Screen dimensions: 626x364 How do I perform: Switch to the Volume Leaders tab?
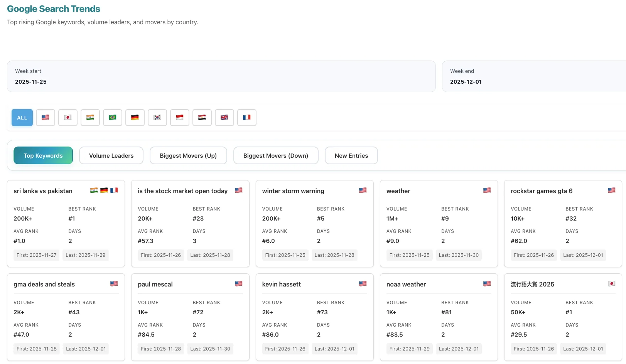pyautogui.click(x=111, y=155)
